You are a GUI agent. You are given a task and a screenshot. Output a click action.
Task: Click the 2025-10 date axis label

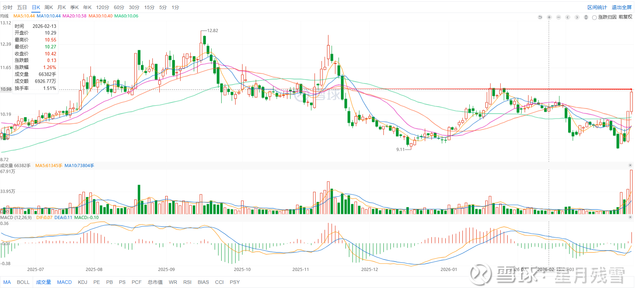point(242,269)
